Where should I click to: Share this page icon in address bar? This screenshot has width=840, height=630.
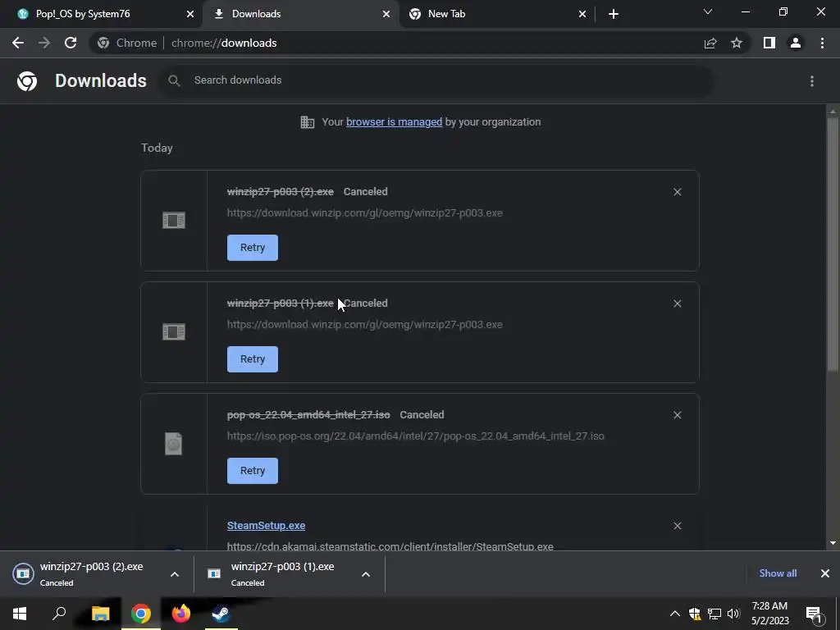(x=710, y=43)
